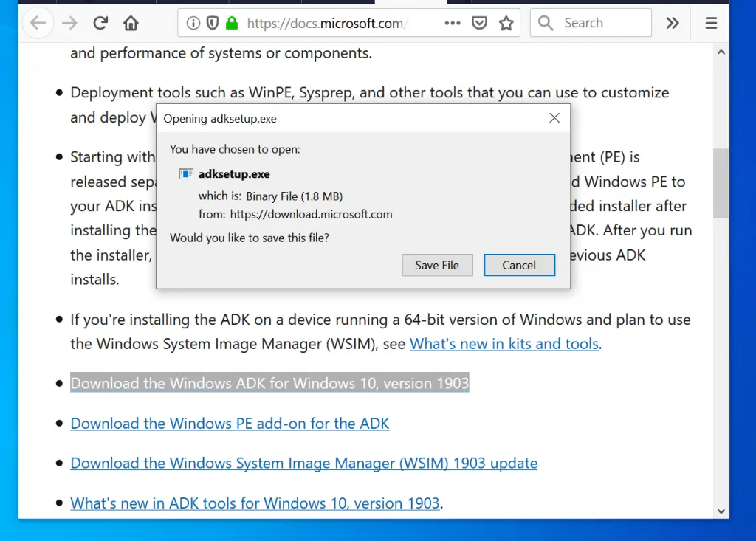This screenshot has height=541, width=756.
Task: Click the adksetup.exe file icon
Action: click(x=186, y=174)
